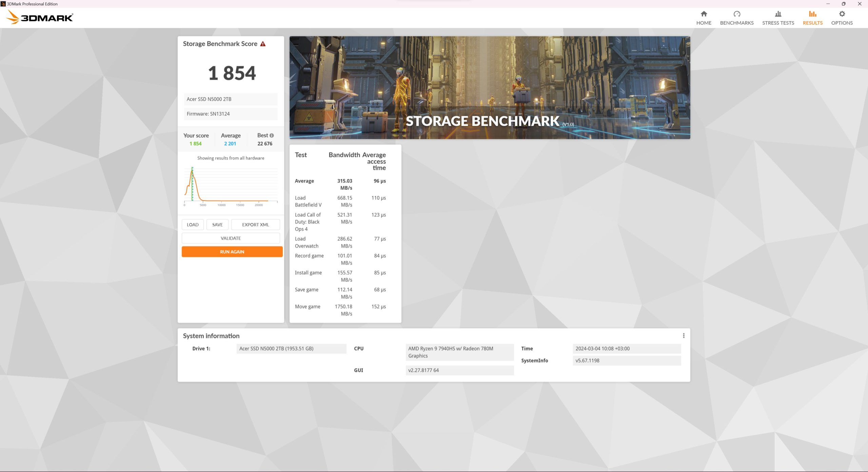Click the Drive 1 value Acer SSD N5000 2TB (1953.51 GB)
868x472 pixels.
(x=291, y=349)
